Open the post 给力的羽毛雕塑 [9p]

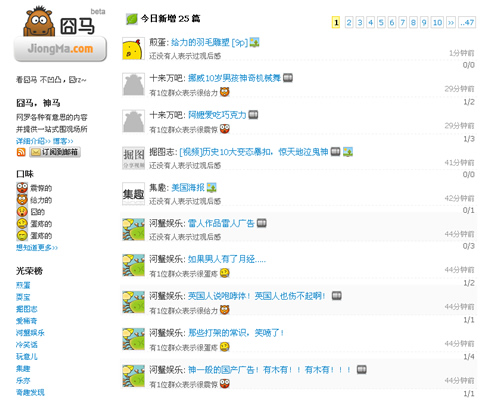[x=209, y=42]
